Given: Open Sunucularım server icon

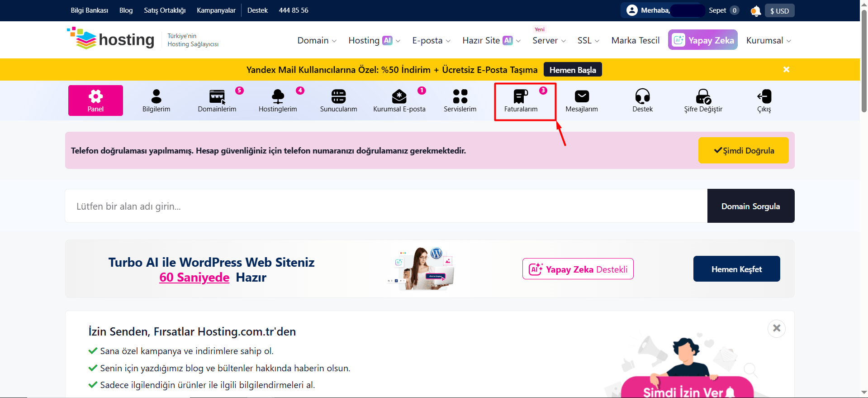Looking at the screenshot, I should 338,96.
